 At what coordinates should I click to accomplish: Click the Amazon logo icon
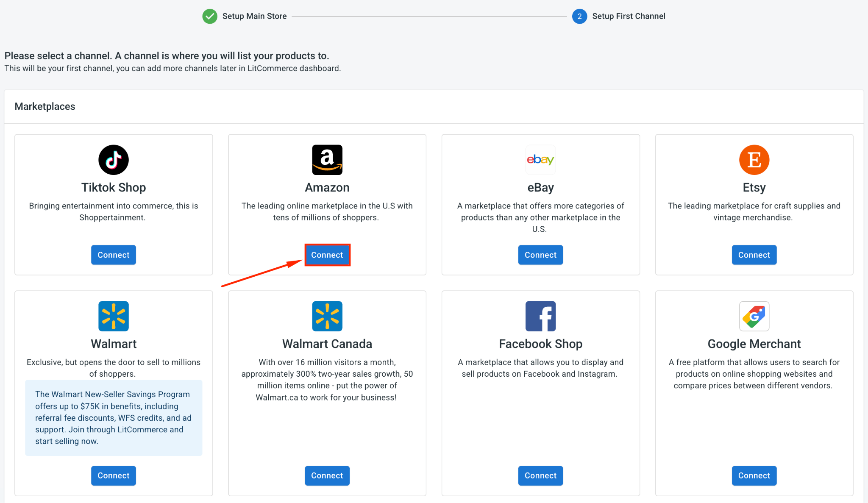327,160
